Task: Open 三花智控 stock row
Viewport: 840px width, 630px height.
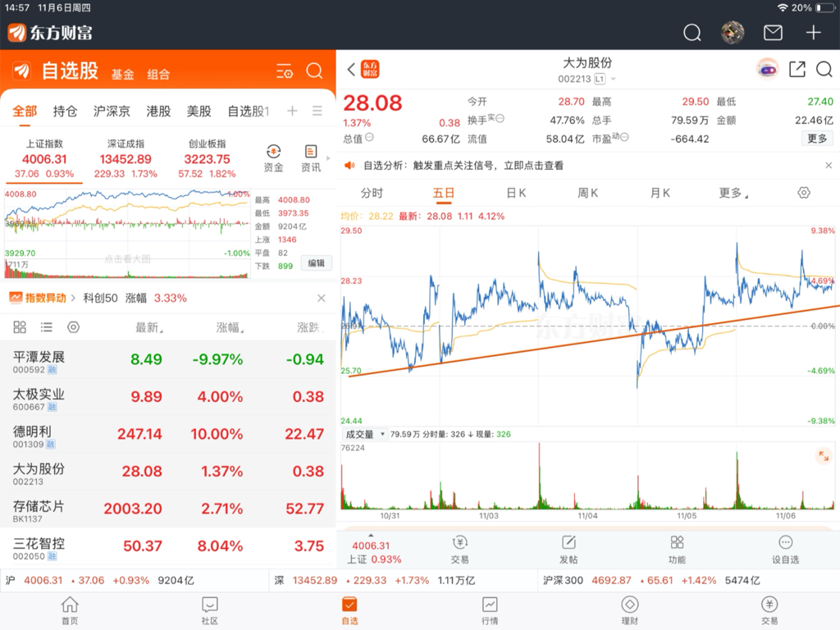Action: (168, 546)
